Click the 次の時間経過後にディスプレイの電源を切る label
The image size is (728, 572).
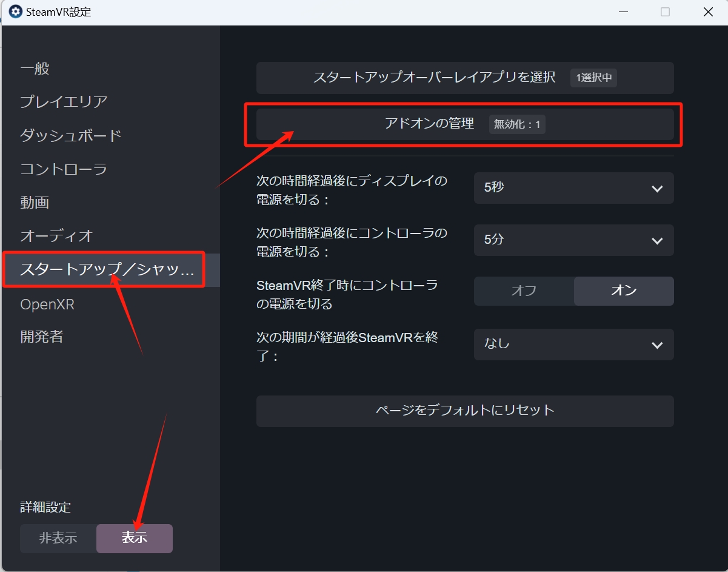click(352, 190)
